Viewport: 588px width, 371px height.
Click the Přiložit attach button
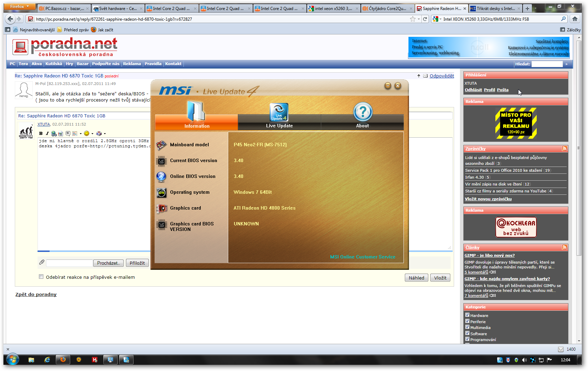click(x=137, y=263)
